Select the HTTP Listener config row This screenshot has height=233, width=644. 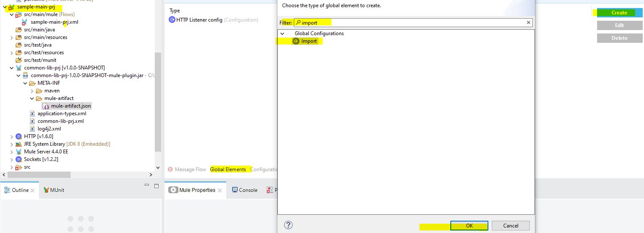point(214,19)
